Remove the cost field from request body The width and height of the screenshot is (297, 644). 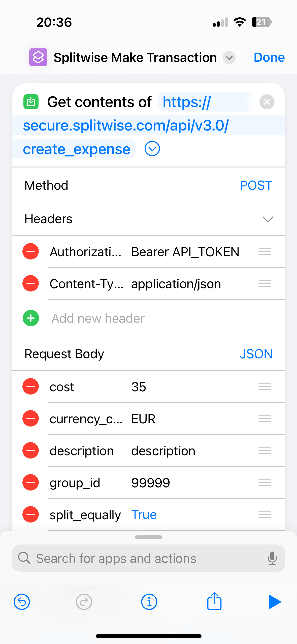coord(31,387)
